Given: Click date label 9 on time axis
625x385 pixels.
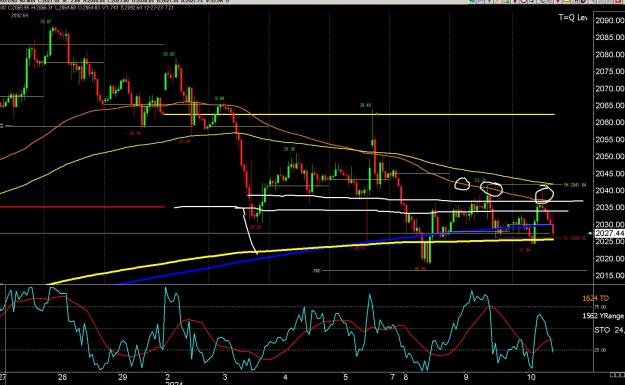Looking at the screenshot, I should pos(466,377).
